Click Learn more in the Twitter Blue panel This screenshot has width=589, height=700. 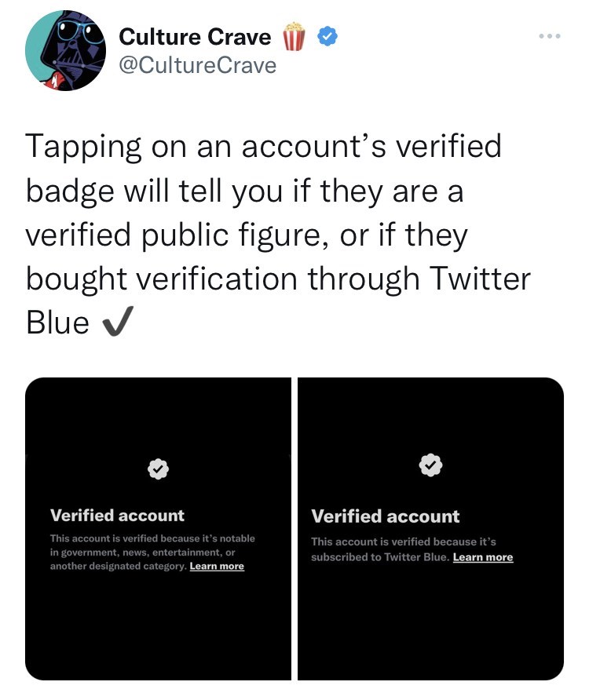[483, 557]
